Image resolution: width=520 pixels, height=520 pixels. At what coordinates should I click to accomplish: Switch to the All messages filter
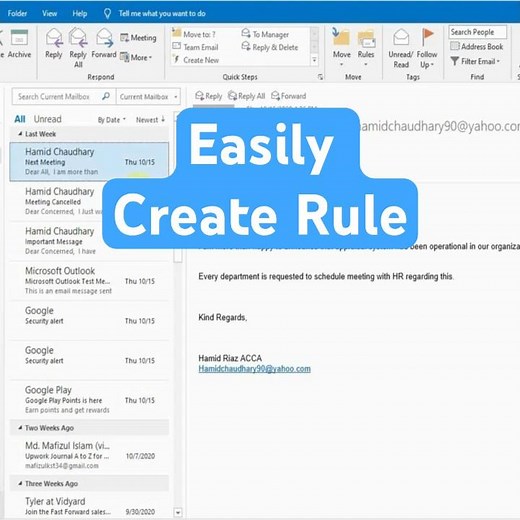tap(20, 119)
